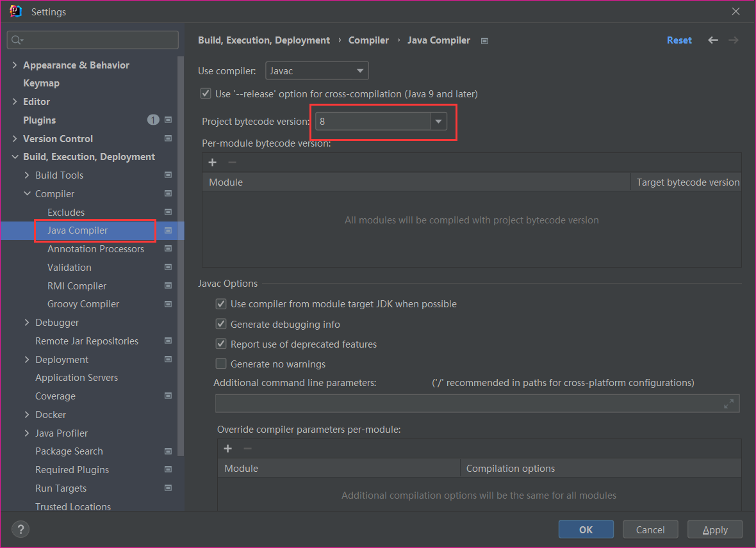Click the Reset link
Screen dimensions: 756x548
pos(679,40)
